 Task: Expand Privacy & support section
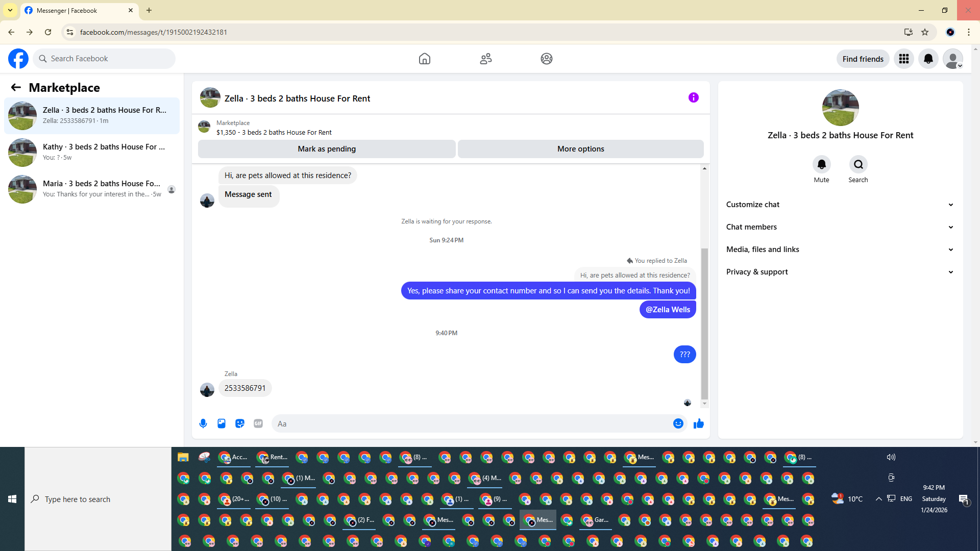click(840, 272)
